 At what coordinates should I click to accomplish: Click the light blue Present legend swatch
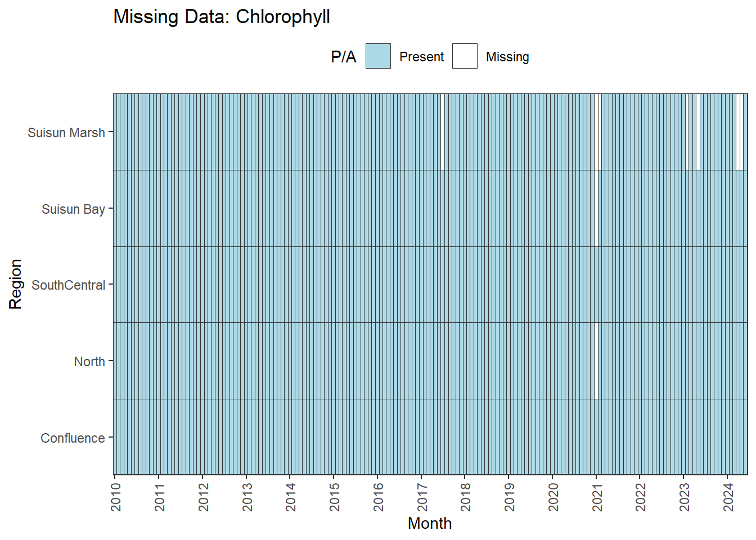tap(378, 56)
